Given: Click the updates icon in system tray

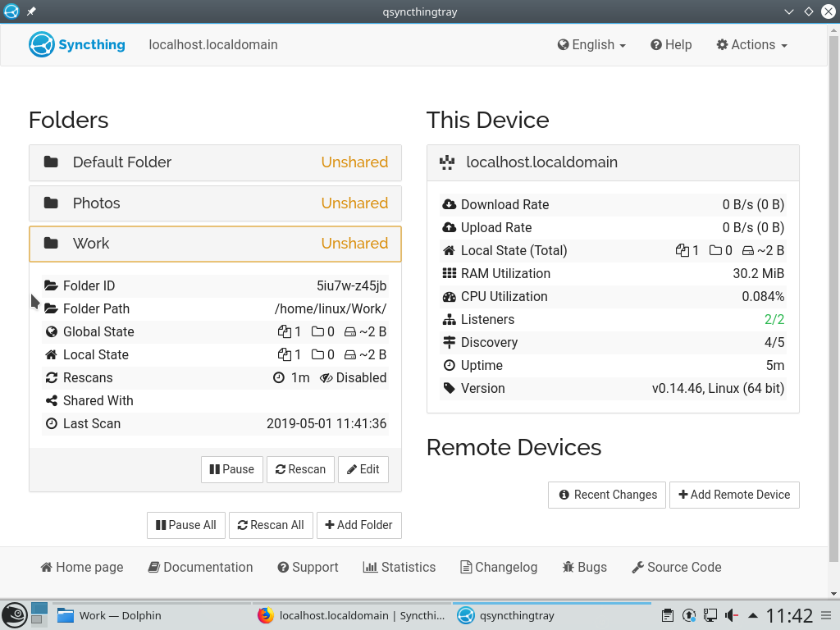Looking at the screenshot, I should coord(689,615).
